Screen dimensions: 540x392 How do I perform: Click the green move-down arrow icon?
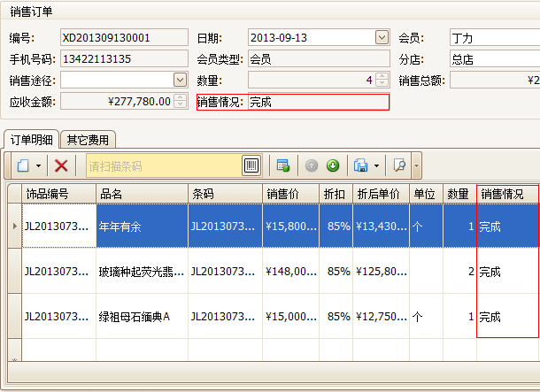(x=333, y=165)
